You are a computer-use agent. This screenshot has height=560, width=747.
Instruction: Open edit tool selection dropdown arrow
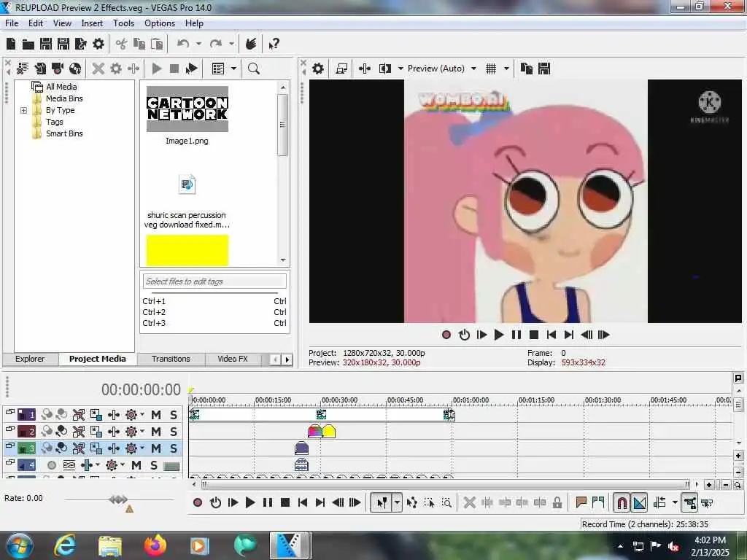coord(397,503)
